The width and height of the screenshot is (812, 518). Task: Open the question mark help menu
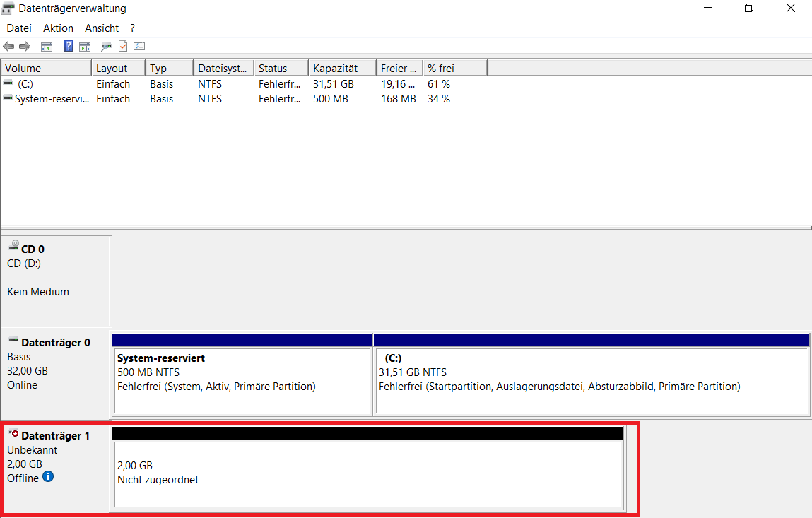click(x=132, y=28)
